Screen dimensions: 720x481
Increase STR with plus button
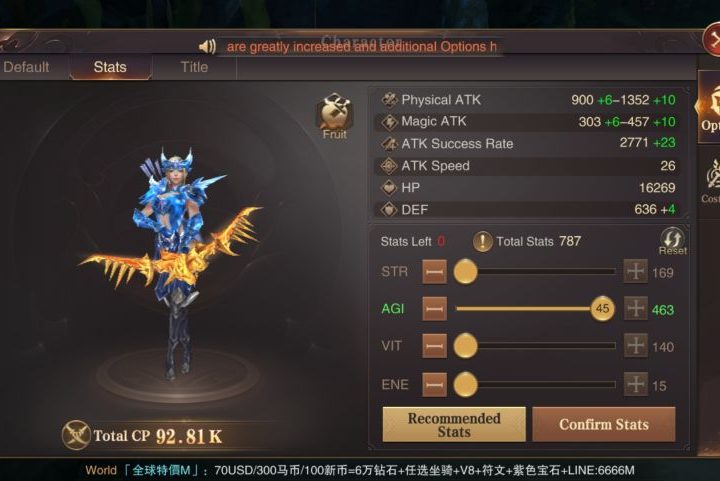point(636,271)
